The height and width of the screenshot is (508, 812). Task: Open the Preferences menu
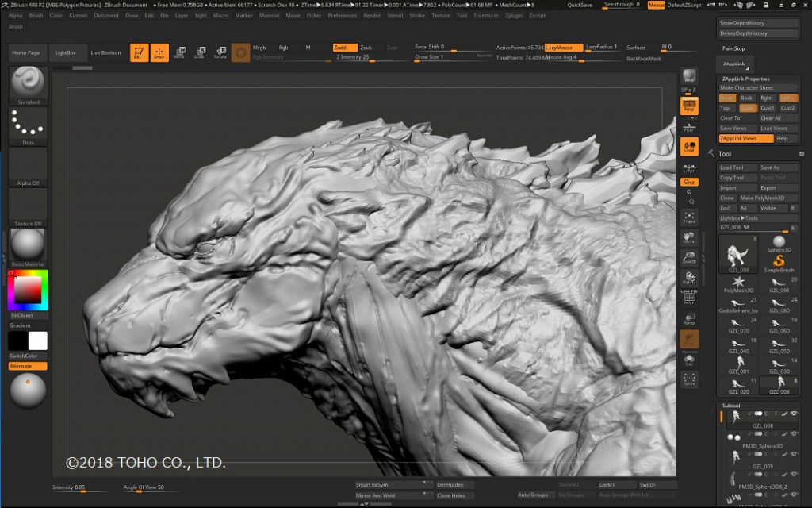[343, 16]
